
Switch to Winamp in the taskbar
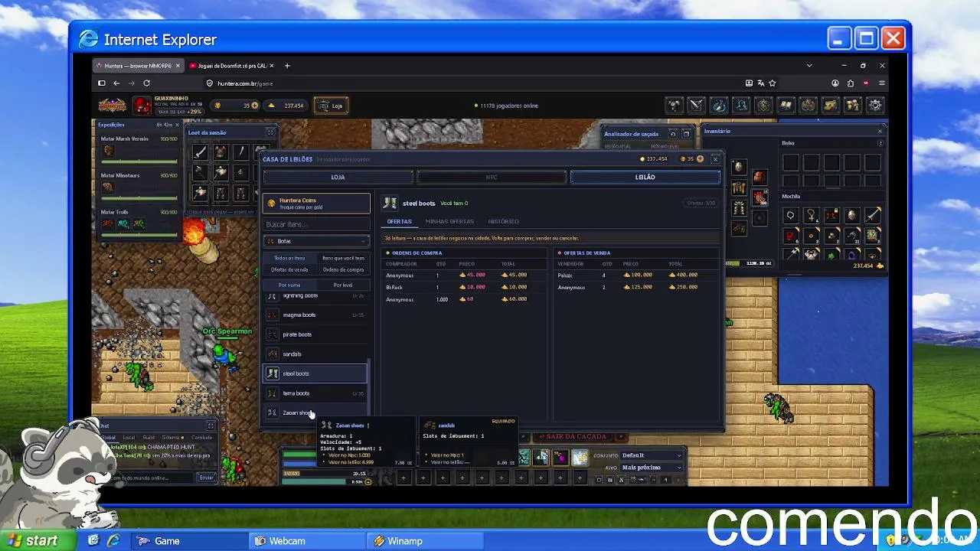[424, 541]
